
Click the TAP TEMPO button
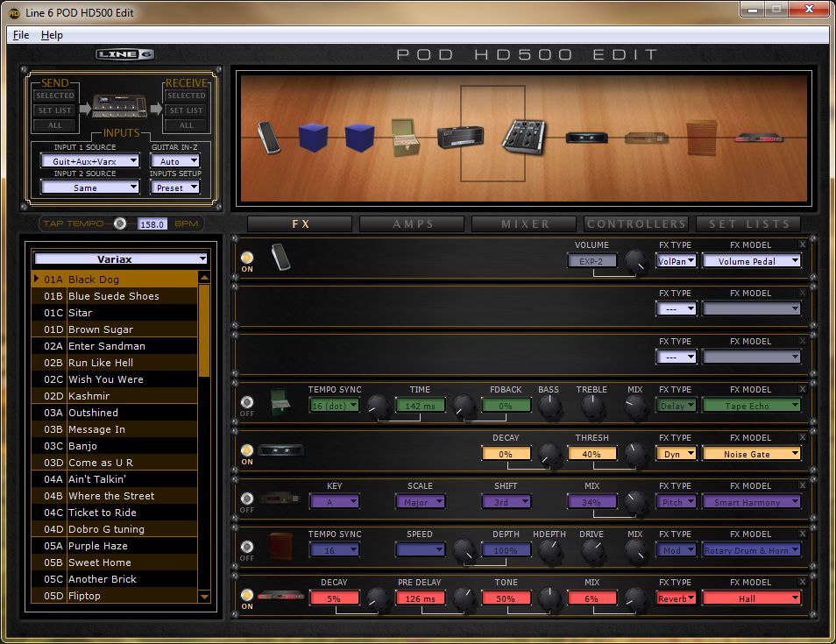(x=120, y=223)
